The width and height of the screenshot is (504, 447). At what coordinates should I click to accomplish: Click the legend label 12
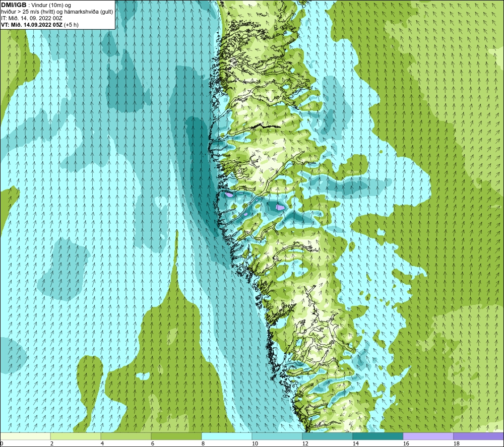click(x=305, y=444)
